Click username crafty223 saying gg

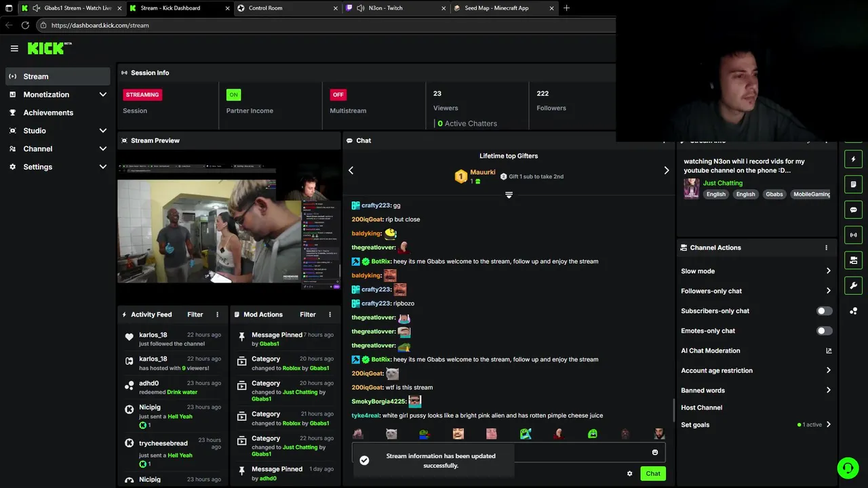(x=376, y=205)
